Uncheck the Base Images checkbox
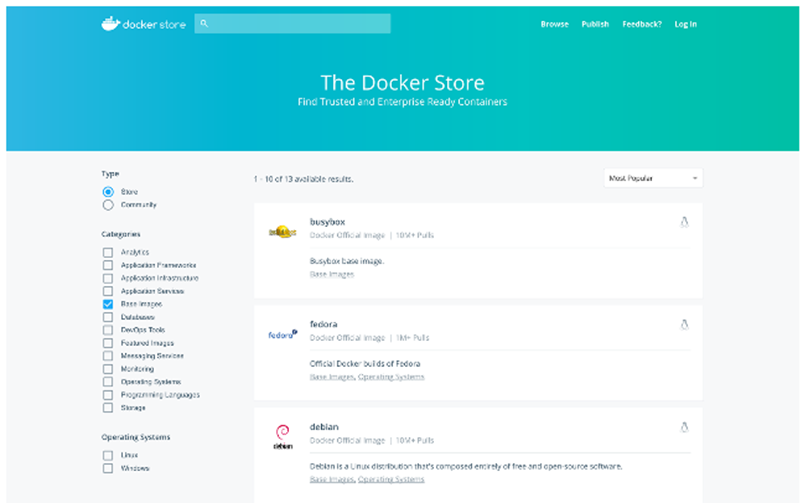The width and height of the screenshot is (803, 503). point(108,304)
